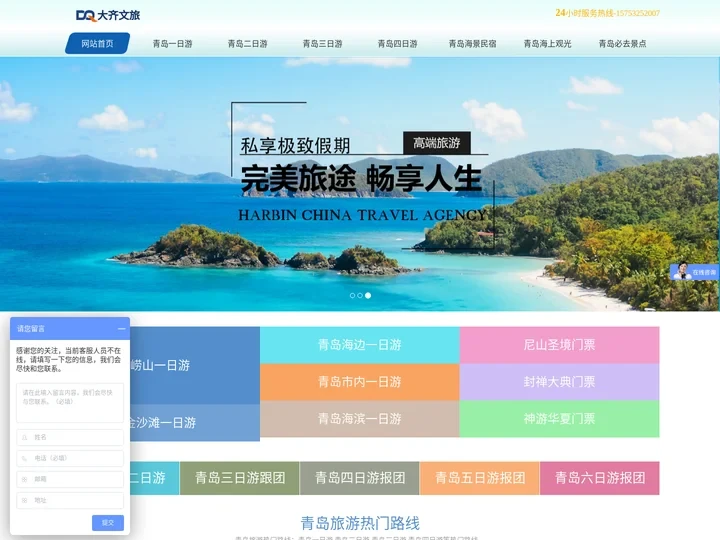Open the 青岛四日游报团 tile
Image resolution: width=720 pixels, height=540 pixels.
pyautogui.click(x=360, y=478)
